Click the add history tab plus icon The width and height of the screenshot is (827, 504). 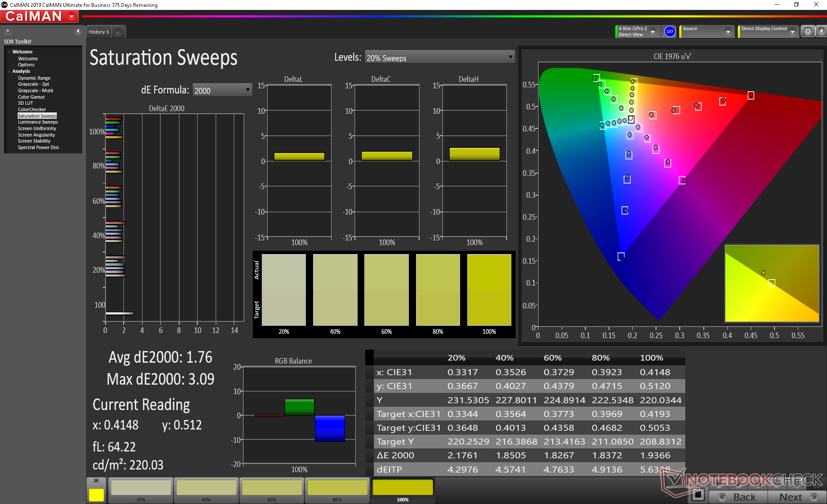click(x=118, y=32)
